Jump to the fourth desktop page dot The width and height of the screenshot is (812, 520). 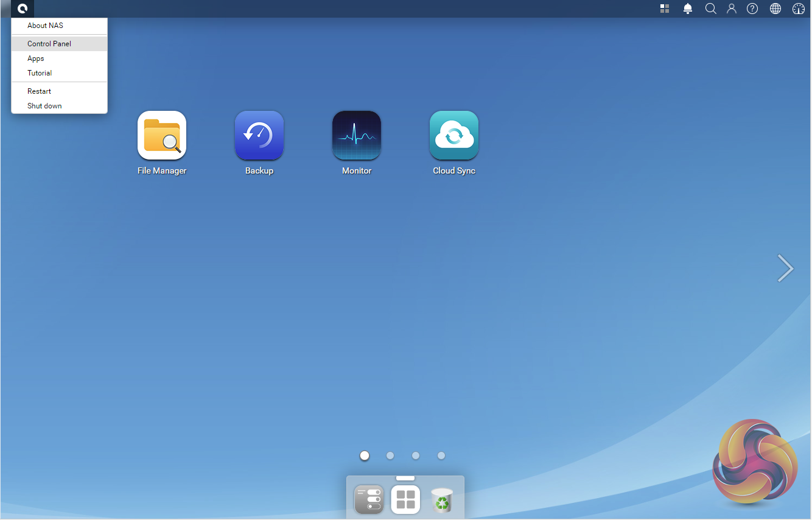[441, 455]
